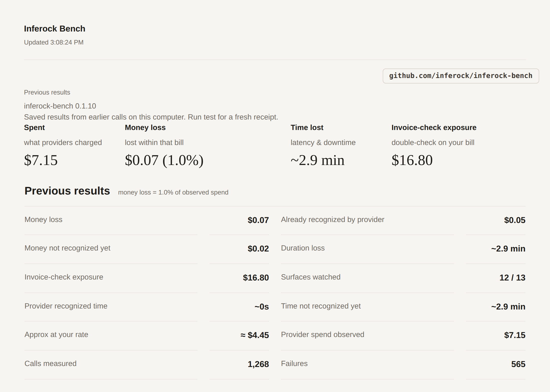This screenshot has height=392, width=550.
Task: Click the Money loss $0.07 (1.0%) figure
Action: [x=164, y=160]
